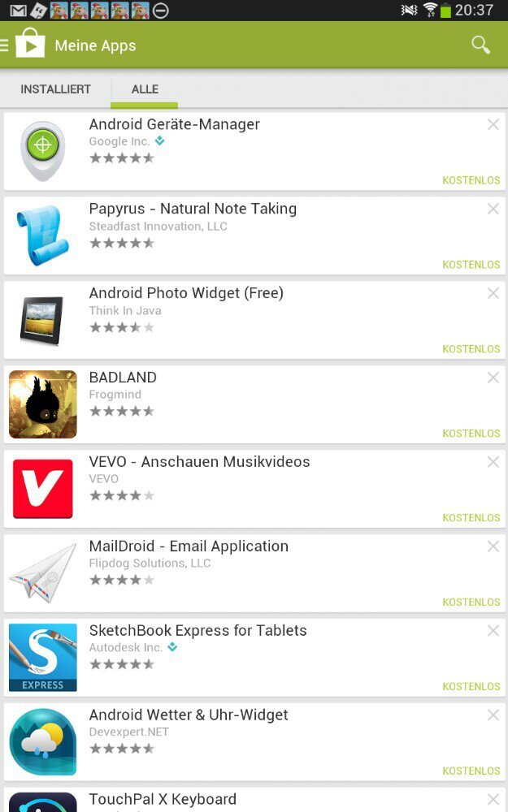Viewport: 508px width, 812px height.
Task: Remove MailDroid from the apps list
Action: (x=493, y=546)
